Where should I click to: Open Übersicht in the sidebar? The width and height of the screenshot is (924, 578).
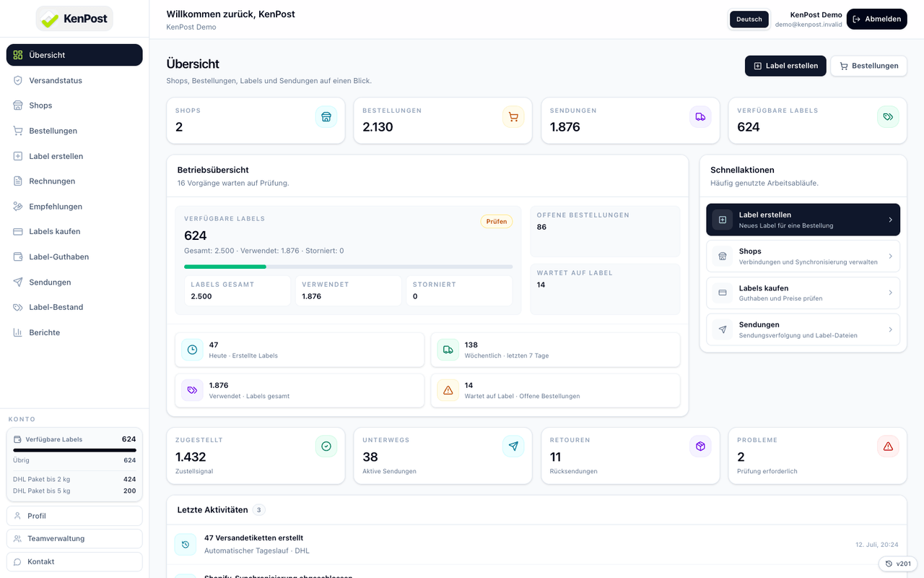74,55
